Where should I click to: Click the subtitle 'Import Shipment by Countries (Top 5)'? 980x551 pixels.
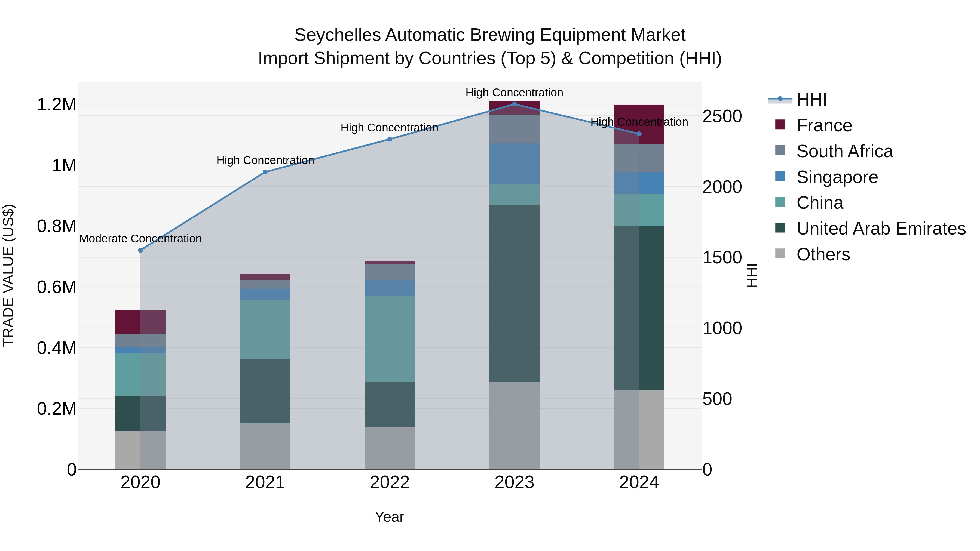(x=407, y=59)
